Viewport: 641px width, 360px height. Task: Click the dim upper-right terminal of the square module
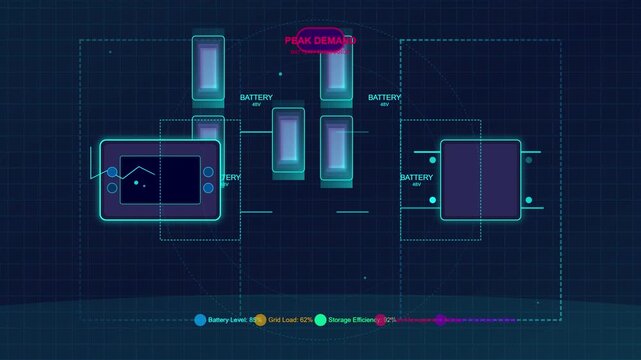529,160
